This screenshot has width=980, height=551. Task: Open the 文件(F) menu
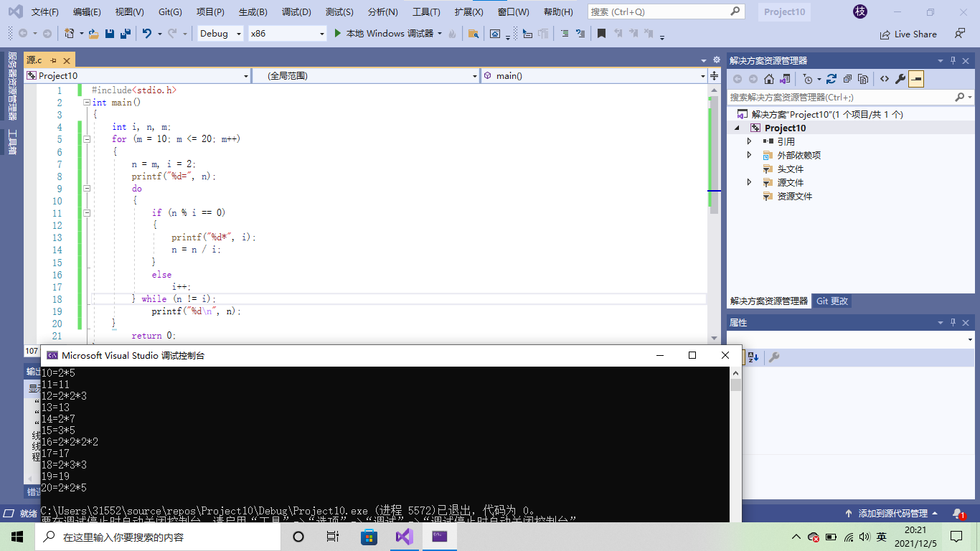[x=45, y=12]
